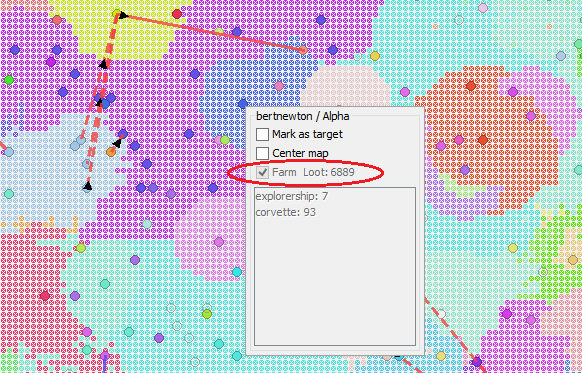582x373 pixels.
Task: Click the lime green planet left of the popup
Action: coord(225,140)
